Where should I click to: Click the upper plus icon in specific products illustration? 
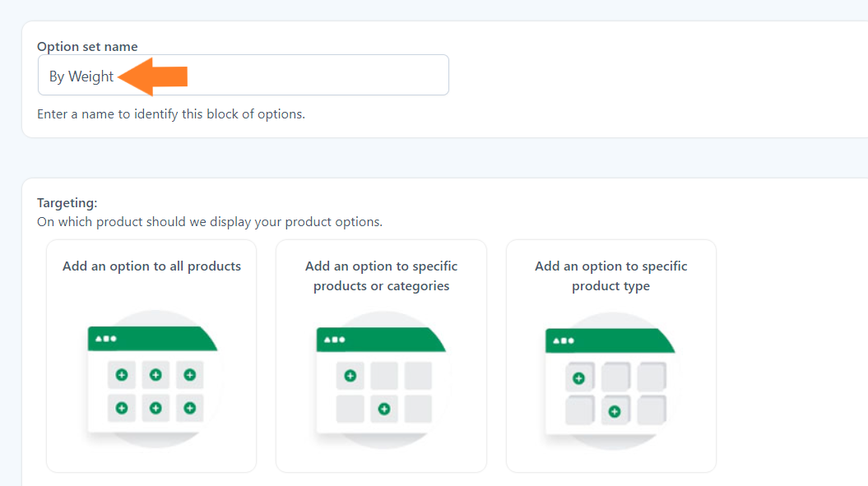click(350, 376)
